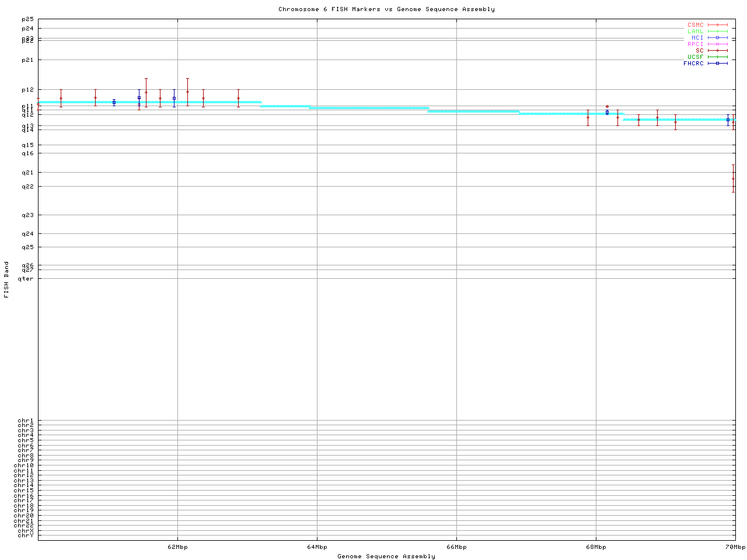Click the 68Mbp x-axis tick label

click(596, 547)
